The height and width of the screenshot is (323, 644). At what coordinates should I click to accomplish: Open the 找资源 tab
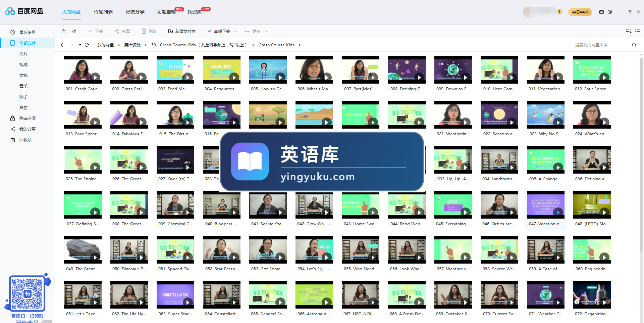click(195, 12)
